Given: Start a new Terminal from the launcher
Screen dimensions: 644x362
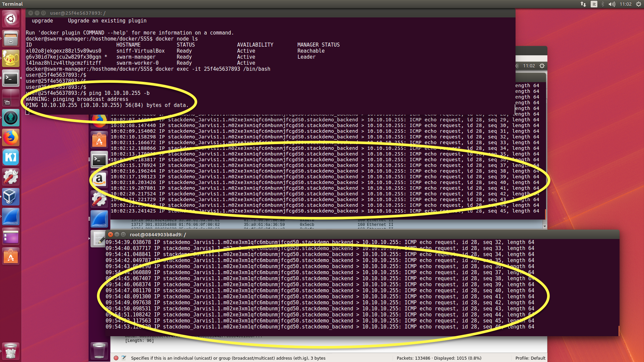Looking at the screenshot, I should [x=10, y=78].
